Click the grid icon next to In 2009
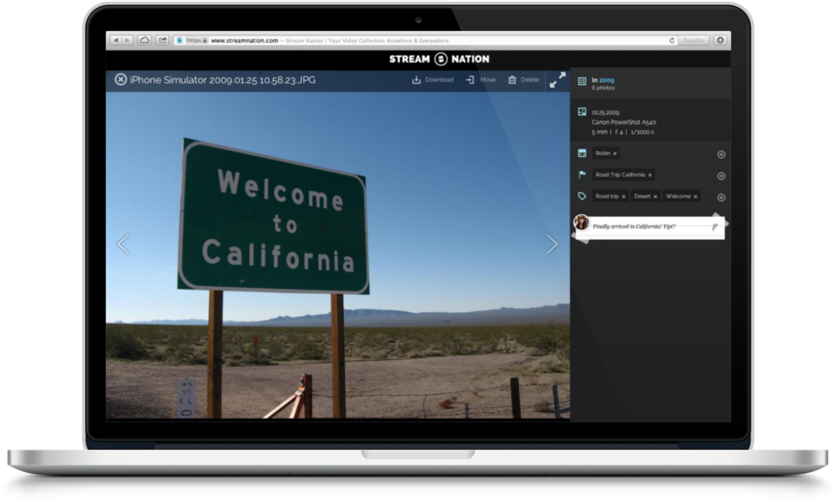The width and height of the screenshot is (835, 504). 582,79
